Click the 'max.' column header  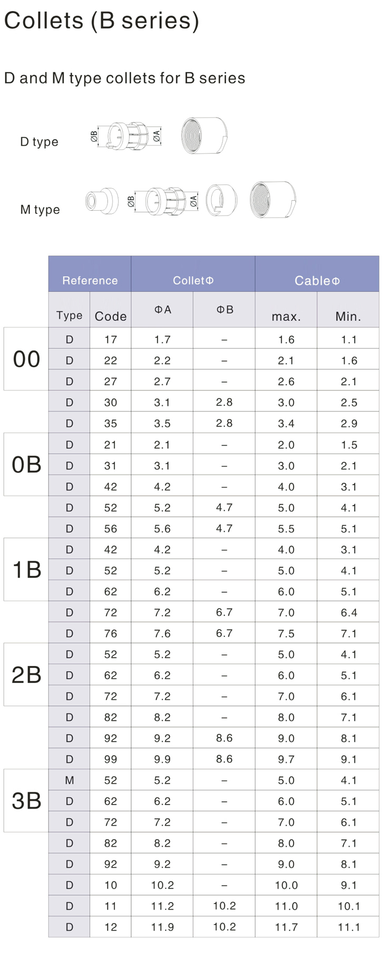click(286, 317)
